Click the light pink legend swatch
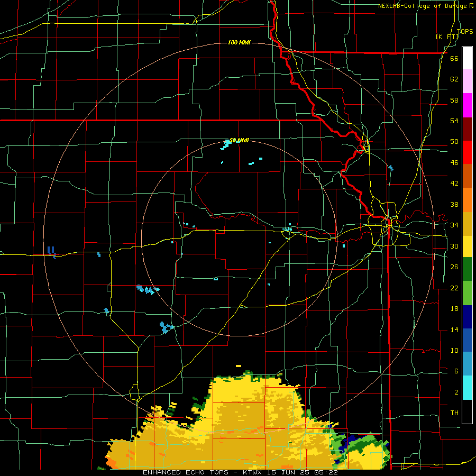The image size is (476, 476). 467,81
